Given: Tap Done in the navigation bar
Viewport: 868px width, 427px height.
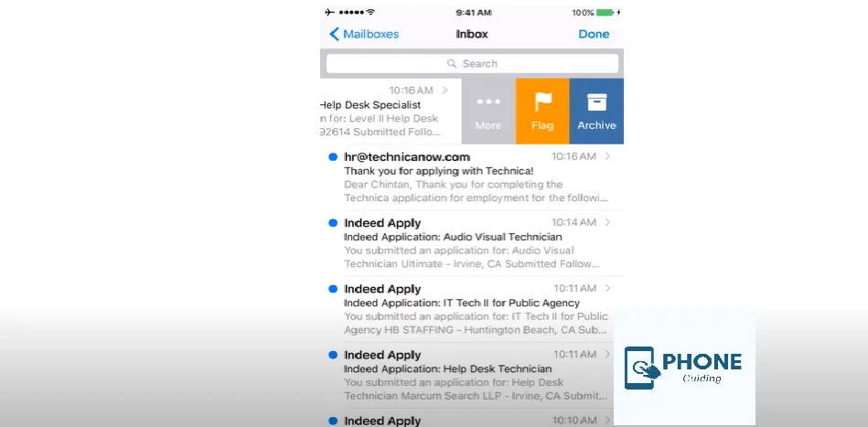Looking at the screenshot, I should point(594,34).
